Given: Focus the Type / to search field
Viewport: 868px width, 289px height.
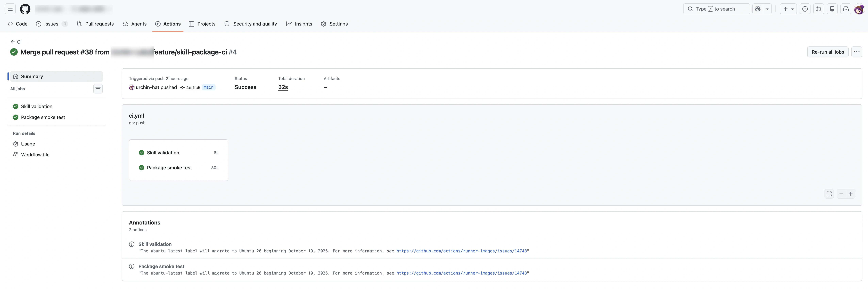Looking at the screenshot, I should pyautogui.click(x=716, y=9).
